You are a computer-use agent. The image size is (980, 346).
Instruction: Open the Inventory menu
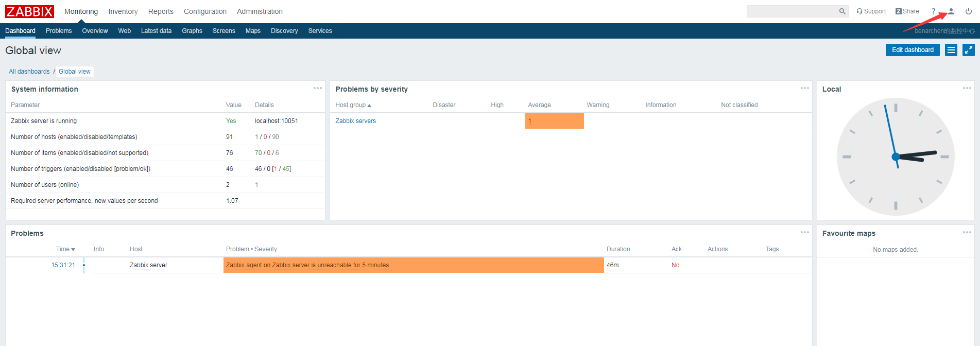[123, 11]
